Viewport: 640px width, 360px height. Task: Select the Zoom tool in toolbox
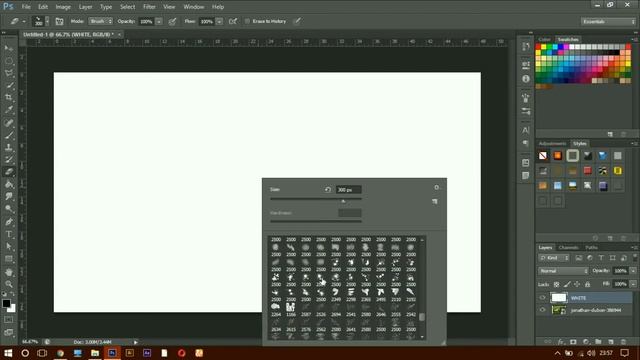point(9,284)
